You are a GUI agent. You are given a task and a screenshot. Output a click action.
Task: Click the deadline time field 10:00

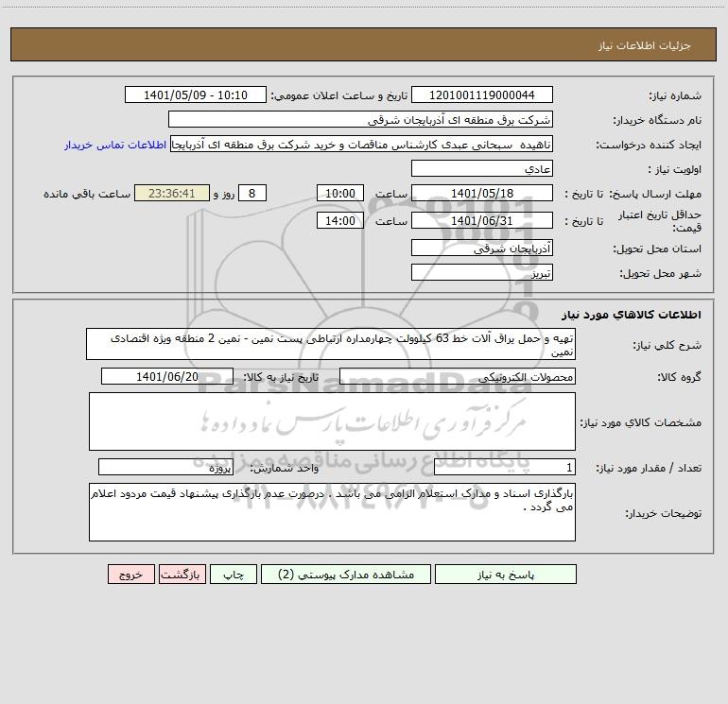[x=340, y=194]
